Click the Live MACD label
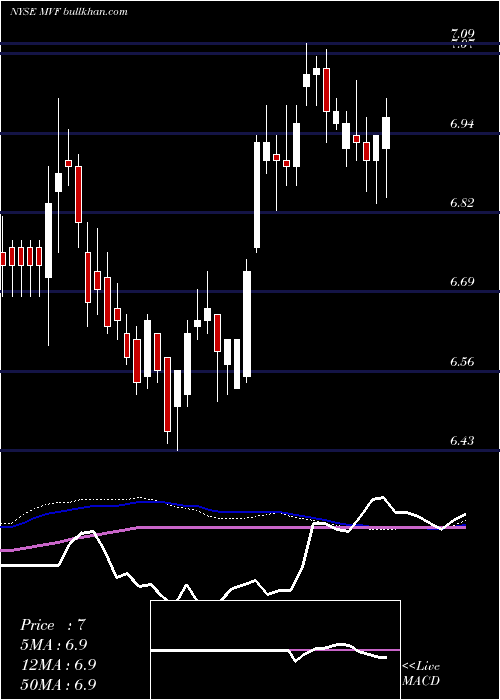Image resolution: width=500 pixels, height=700 pixels. tap(421, 673)
